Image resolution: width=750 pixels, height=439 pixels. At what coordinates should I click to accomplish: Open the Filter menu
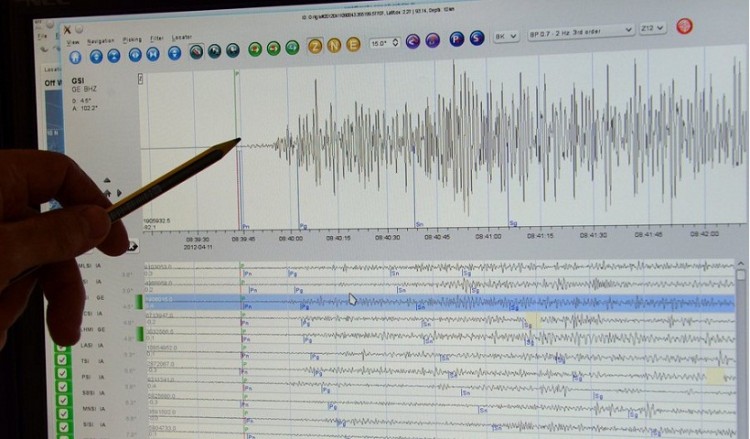(158, 38)
